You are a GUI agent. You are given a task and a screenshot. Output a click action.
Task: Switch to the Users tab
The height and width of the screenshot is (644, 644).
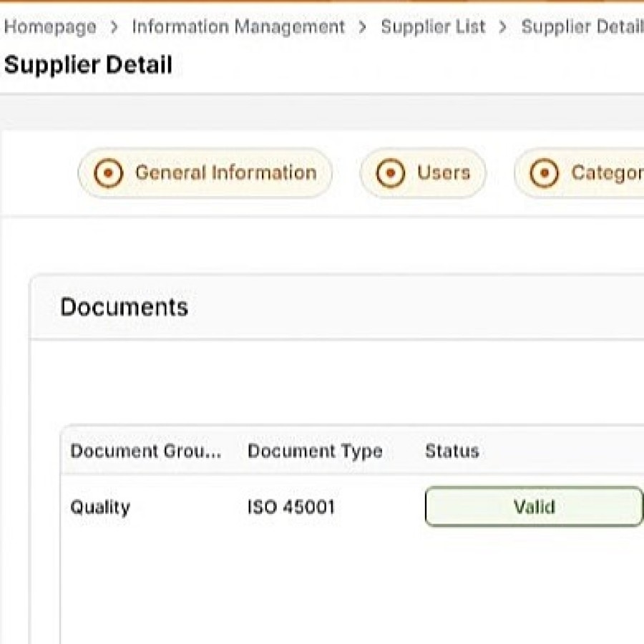tap(443, 173)
